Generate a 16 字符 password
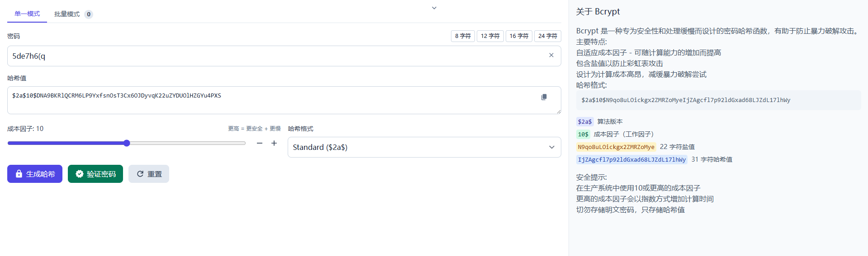 pos(519,36)
